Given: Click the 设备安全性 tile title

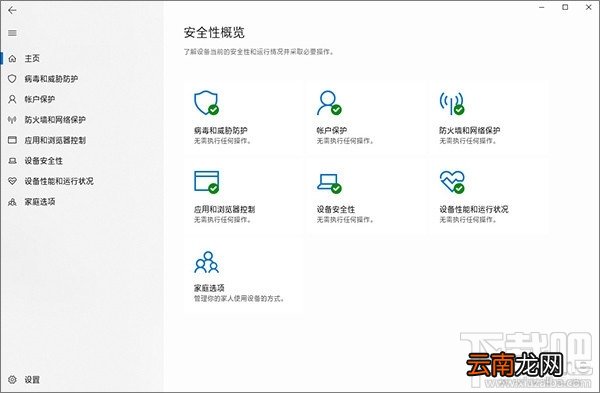Looking at the screenshot, I should click(336, 209).
